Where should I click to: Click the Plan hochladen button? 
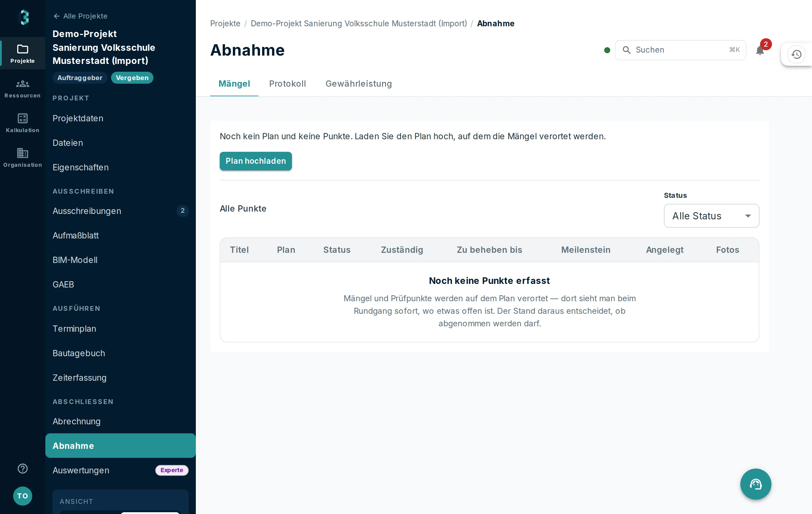pos(256,161)
